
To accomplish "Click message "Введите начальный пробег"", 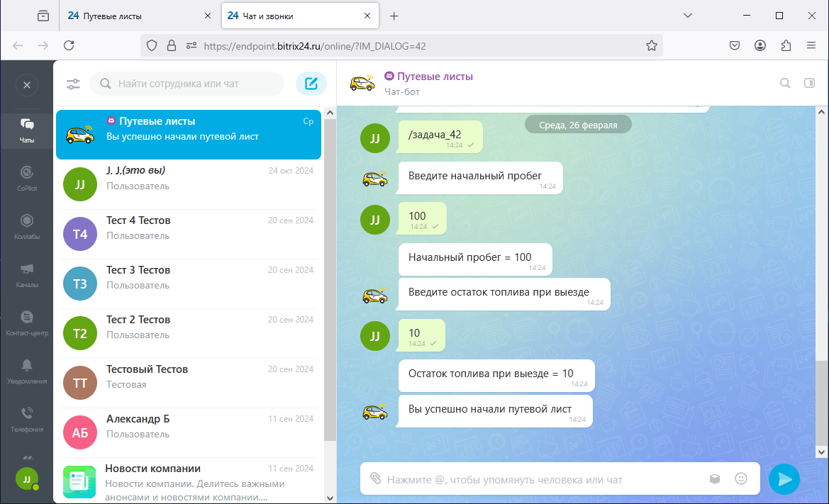I will (480, 178).
